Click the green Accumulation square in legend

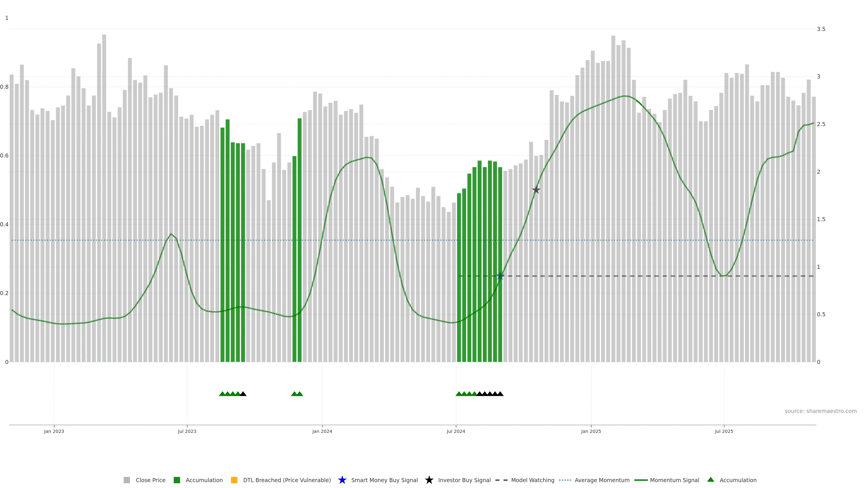(x=177, y=480)
